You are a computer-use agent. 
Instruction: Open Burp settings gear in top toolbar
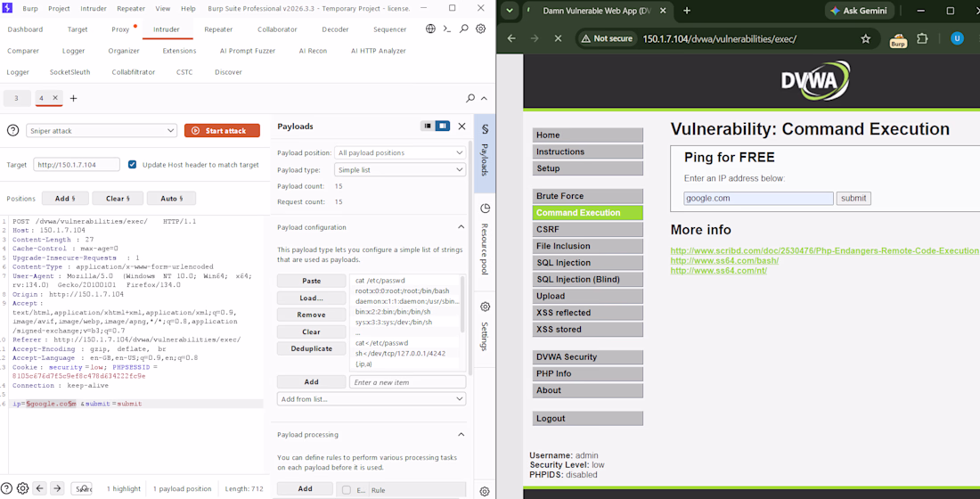[x=480, y=29]
